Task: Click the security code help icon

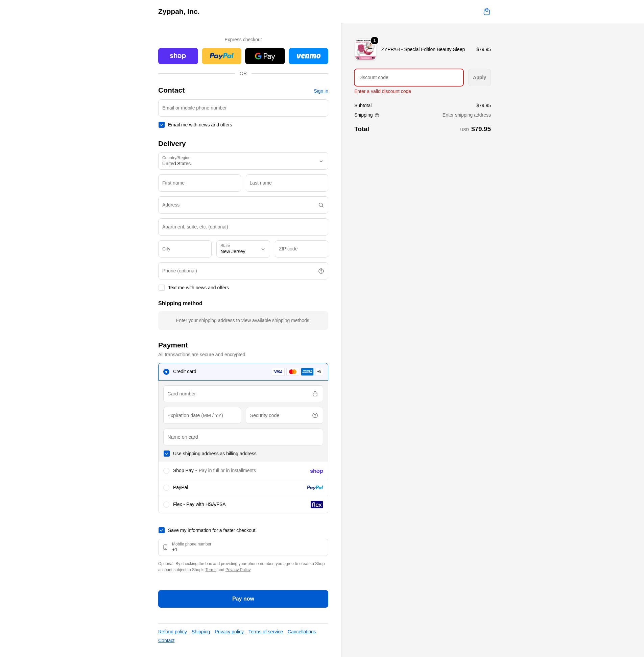Action: click(314, 415)
